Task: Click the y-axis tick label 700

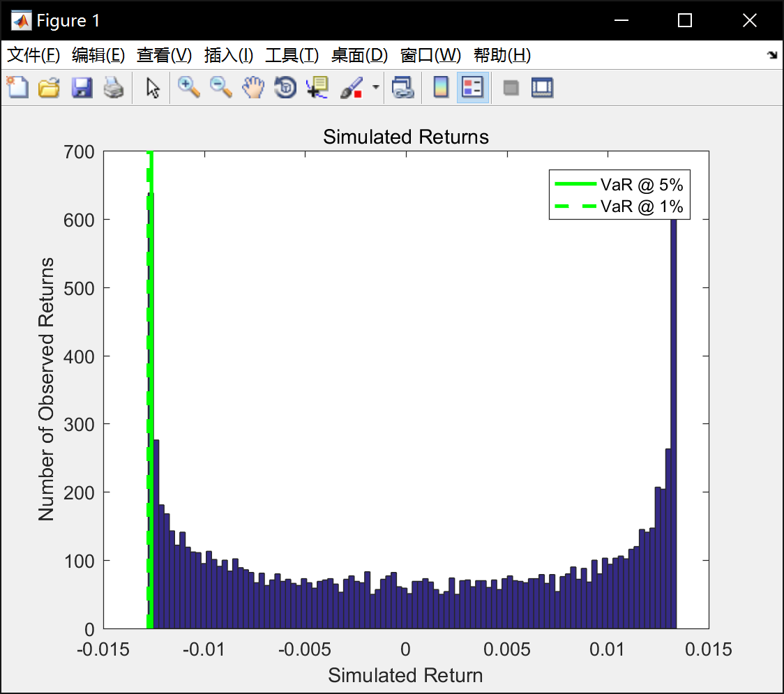Action: (x=79, y=152)
